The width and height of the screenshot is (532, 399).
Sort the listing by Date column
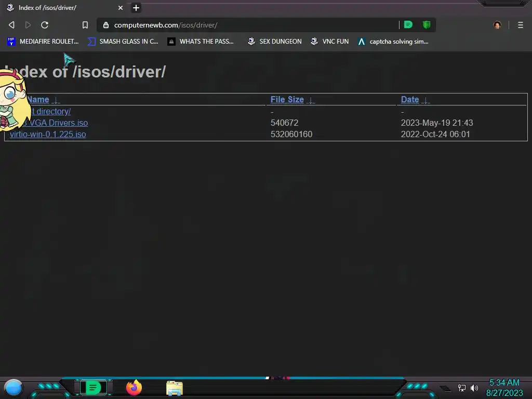(410, 99)
